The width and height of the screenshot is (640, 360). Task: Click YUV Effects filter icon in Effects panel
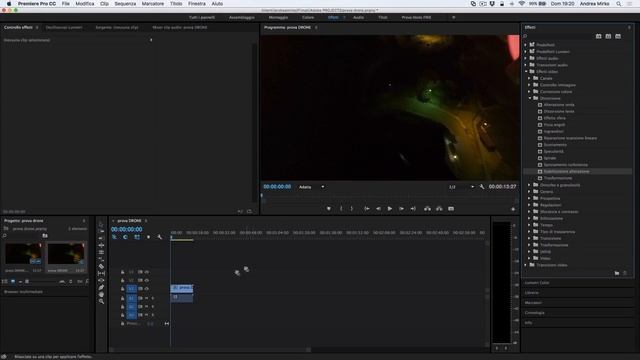click(x=618, y=36)
